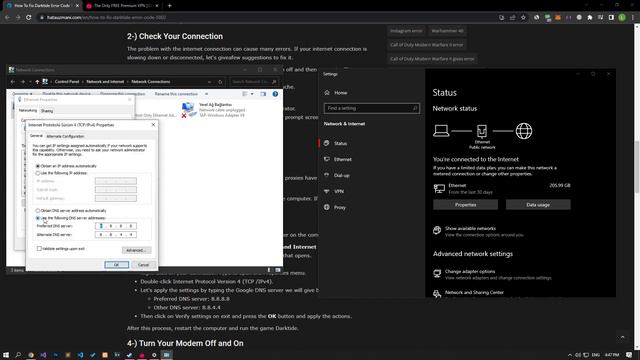The width and height of the screenshot is (640, 360).
Task: Click 'Call of Duty Modern Warfare II error' tag
Action: tap(427, 45)
